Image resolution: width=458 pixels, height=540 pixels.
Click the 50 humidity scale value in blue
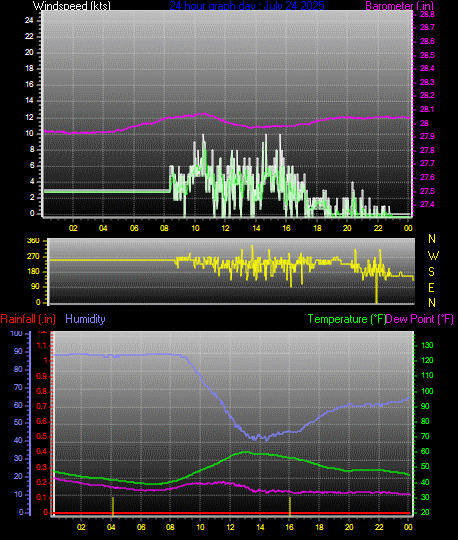tap(18, 422)
